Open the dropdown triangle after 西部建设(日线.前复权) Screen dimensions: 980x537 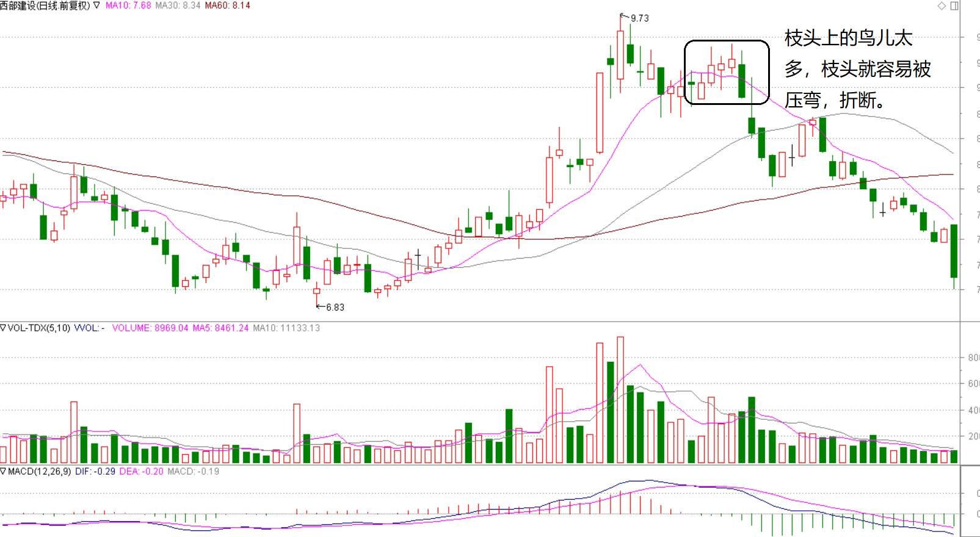[96, 5]
